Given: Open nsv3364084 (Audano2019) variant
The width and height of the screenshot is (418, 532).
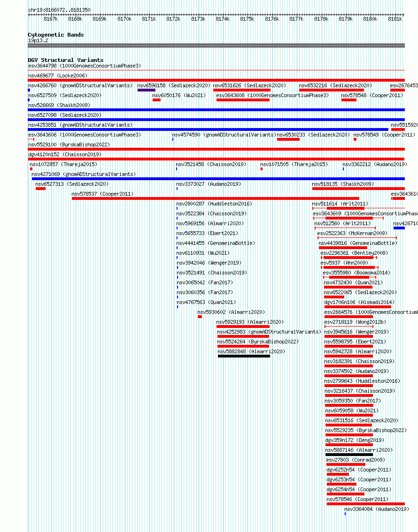Looking at the screenshot, I should point(377,509).
